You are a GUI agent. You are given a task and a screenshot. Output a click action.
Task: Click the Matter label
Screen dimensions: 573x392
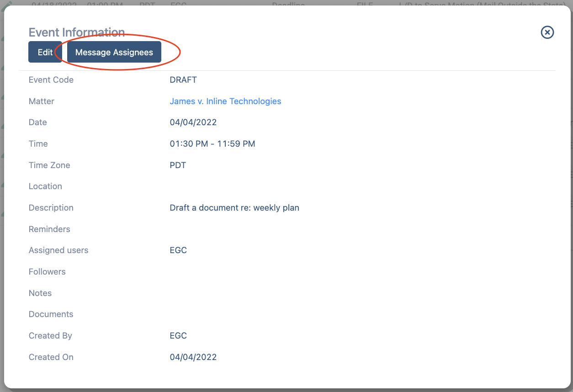42,101
